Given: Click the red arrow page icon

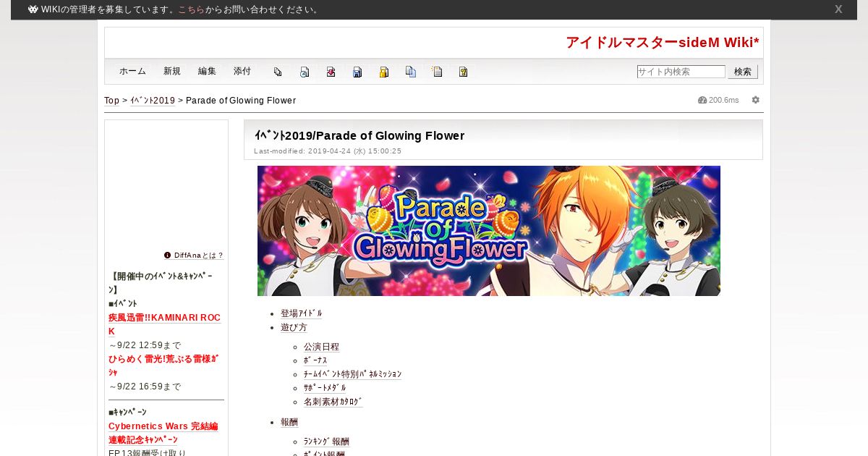Looking at the screenshot, I should click(331, 72).
